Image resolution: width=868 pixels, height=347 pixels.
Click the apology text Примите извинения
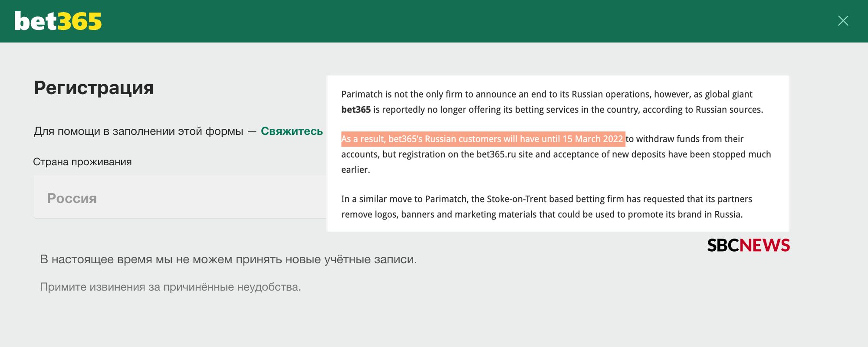point(171,287)
